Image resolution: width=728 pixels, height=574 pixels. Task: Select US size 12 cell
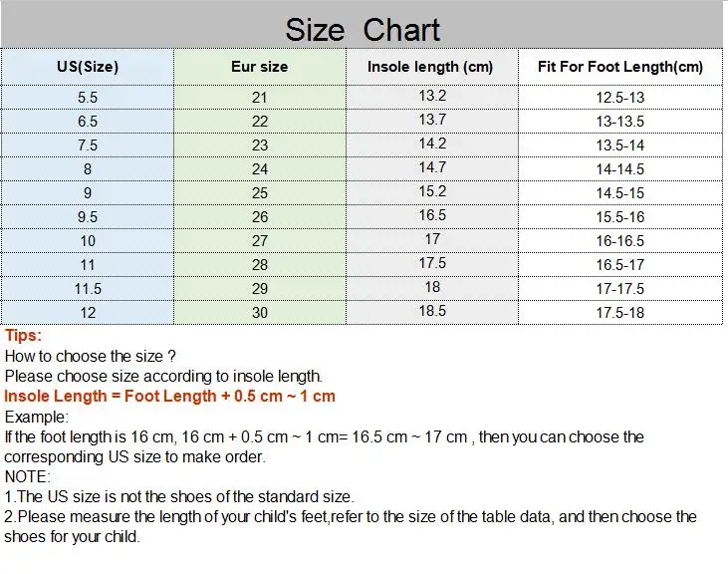click(88, 313)
